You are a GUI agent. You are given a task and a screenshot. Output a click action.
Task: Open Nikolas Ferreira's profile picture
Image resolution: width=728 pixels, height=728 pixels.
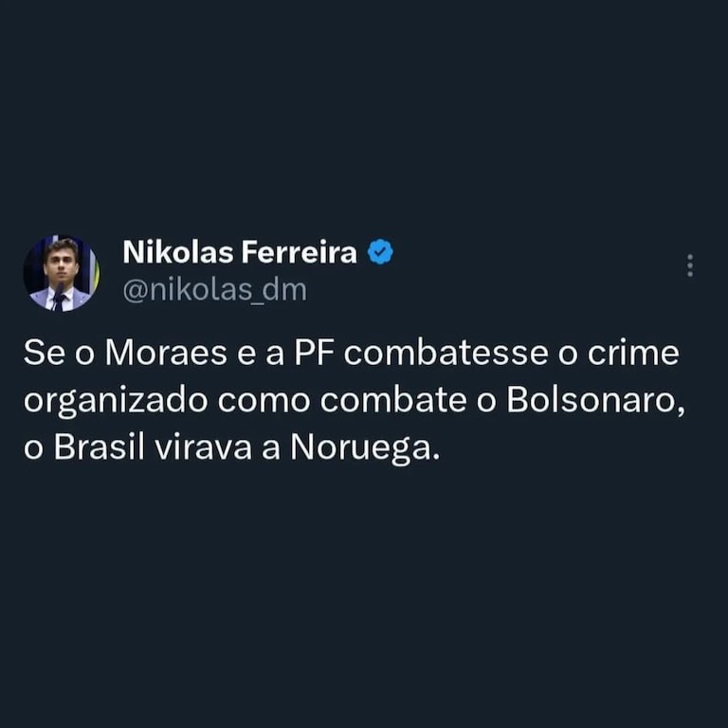60,273
